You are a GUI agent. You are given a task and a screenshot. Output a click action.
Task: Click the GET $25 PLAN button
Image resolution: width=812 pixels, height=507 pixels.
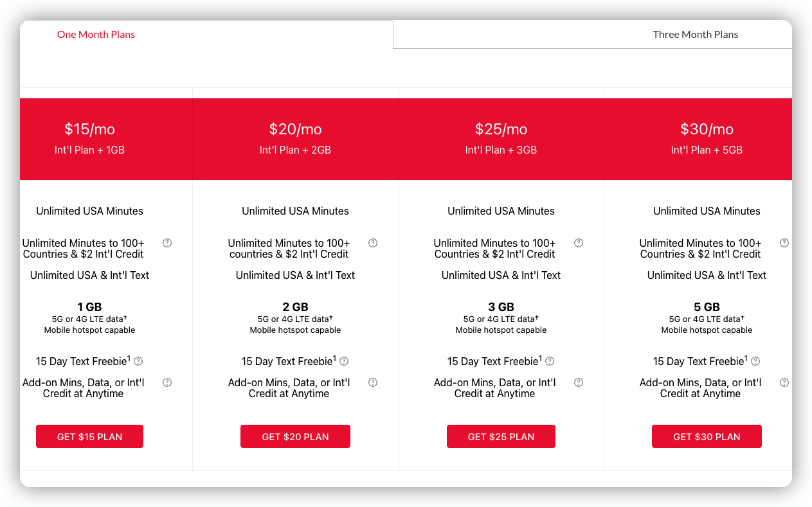tap(501, 436)
